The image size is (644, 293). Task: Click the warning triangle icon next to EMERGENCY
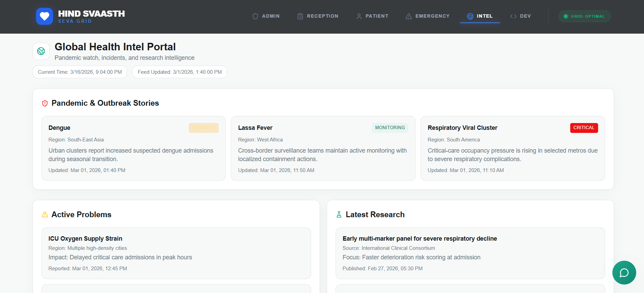point(409,16)
